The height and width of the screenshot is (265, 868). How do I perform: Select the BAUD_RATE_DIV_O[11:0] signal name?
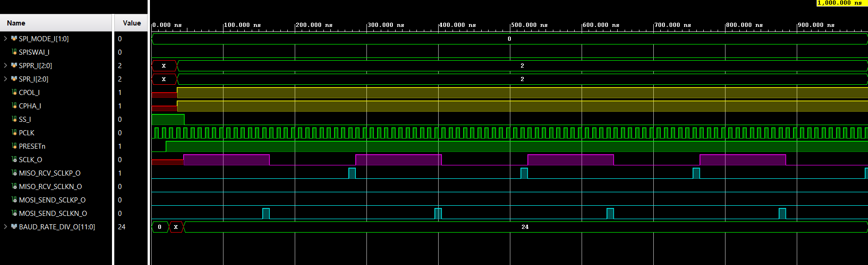coord(57,227)
